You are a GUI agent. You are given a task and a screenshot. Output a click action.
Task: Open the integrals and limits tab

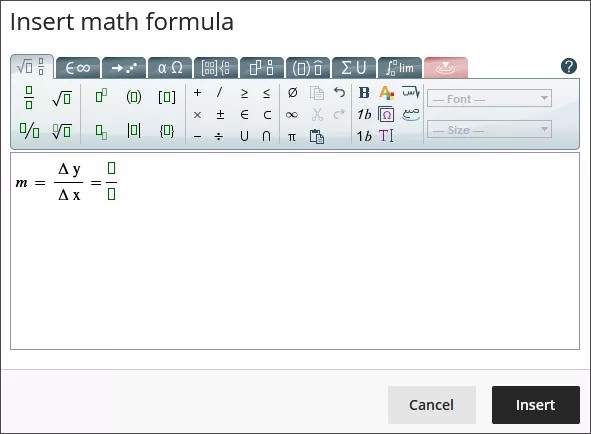pos(400,68)
